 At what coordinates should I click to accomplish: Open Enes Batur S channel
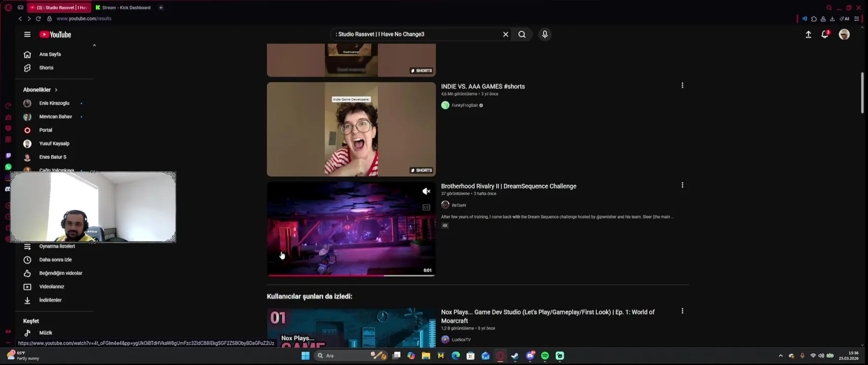pos(53,157)
